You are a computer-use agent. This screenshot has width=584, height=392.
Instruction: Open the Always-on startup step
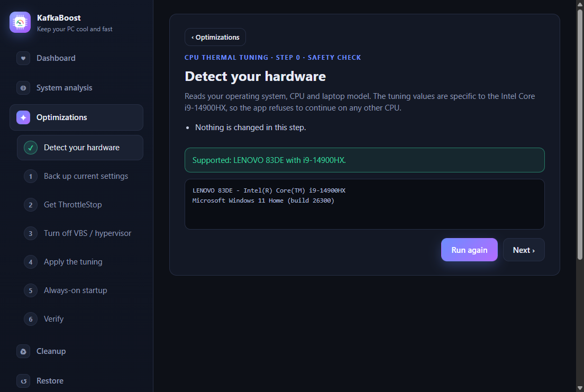[80, 290]
